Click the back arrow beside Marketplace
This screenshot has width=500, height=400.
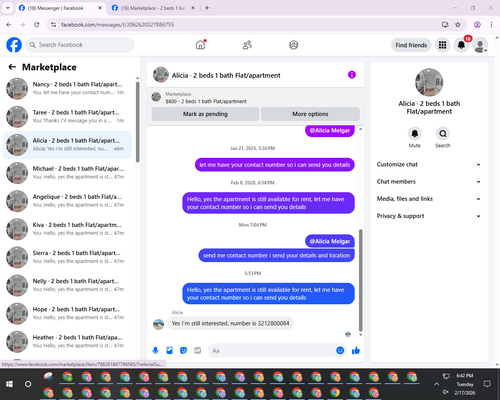pos(12,67)
